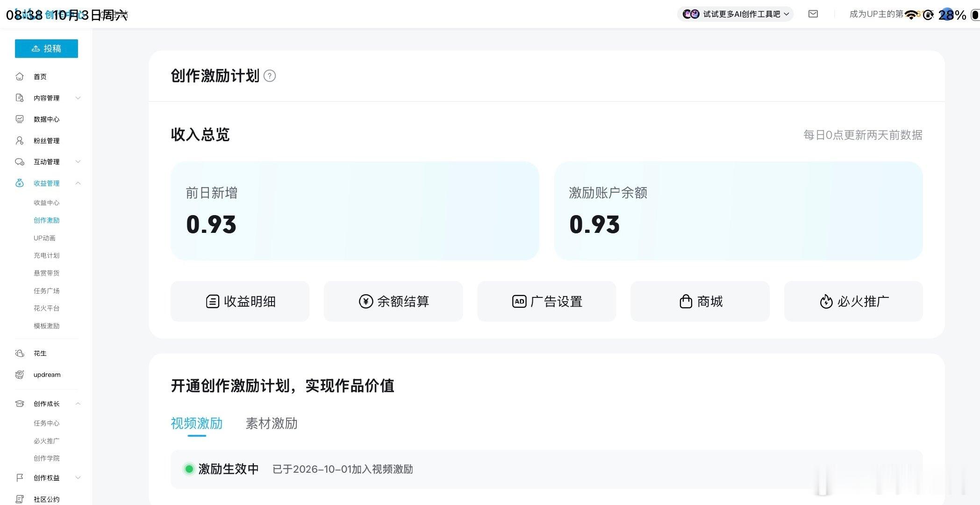980x505 pixels.
Task: Click the 必火推广 sidebar item under 创作成长
Action: [x=46, y=441]
